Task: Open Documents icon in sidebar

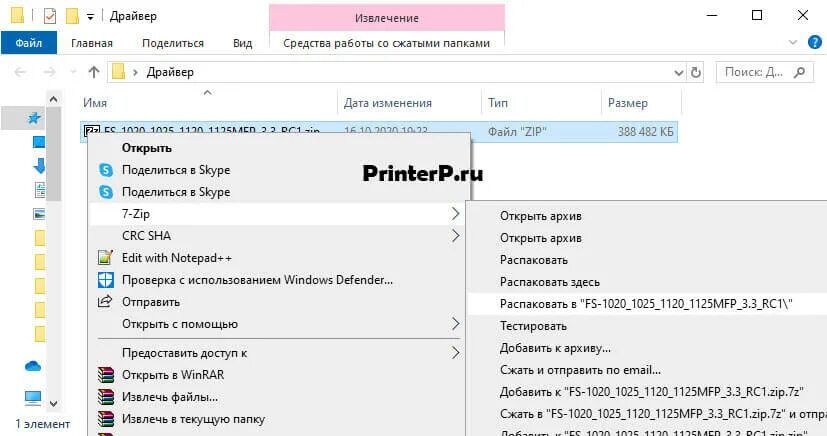Action: tap(40, 190)
